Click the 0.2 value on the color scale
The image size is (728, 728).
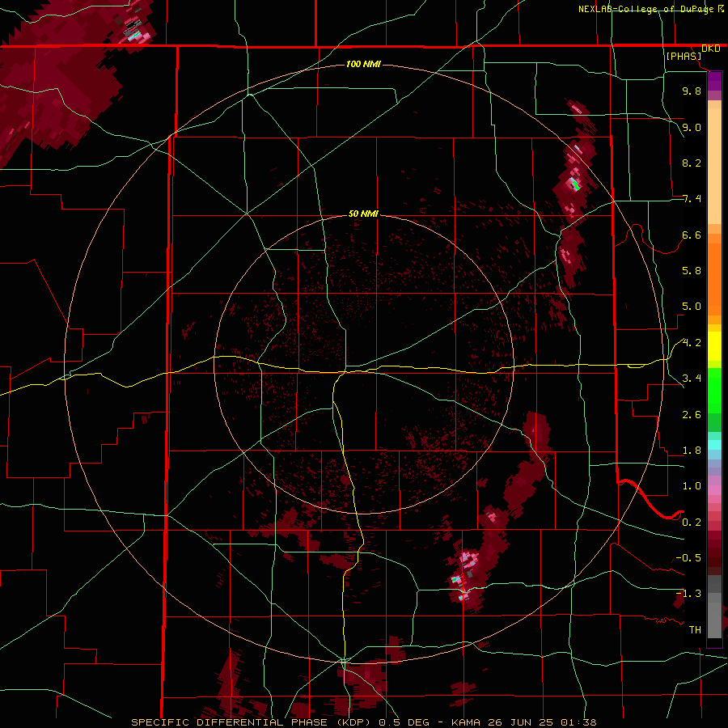tap(692, 523)
